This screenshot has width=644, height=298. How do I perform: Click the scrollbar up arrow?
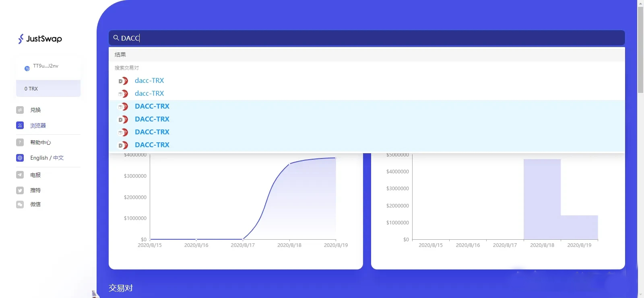640,3
